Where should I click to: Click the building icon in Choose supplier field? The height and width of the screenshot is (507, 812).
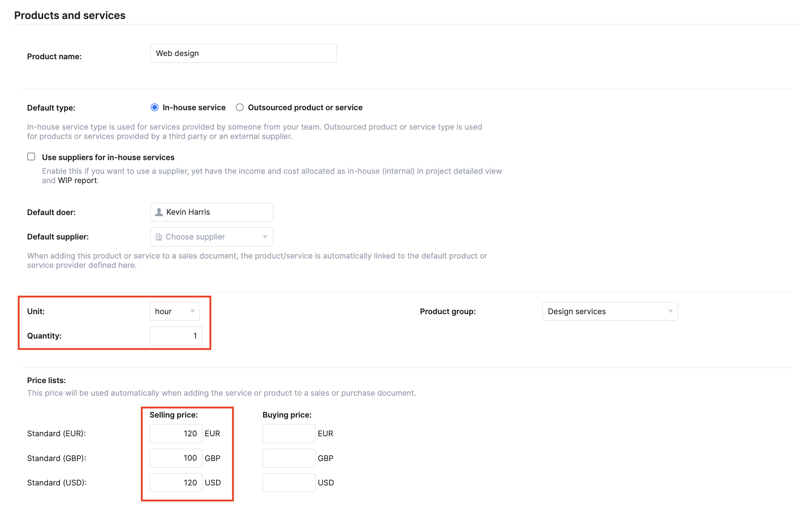(x=159, y=237)
